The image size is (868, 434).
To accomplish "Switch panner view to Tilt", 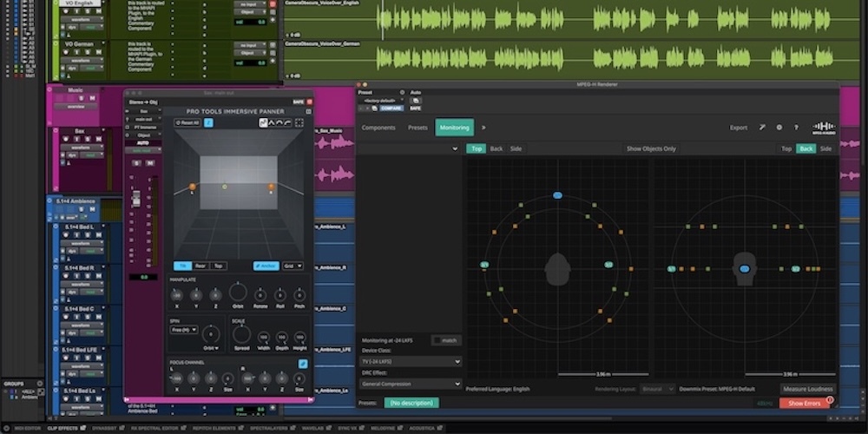I will [x=182, y=266].
